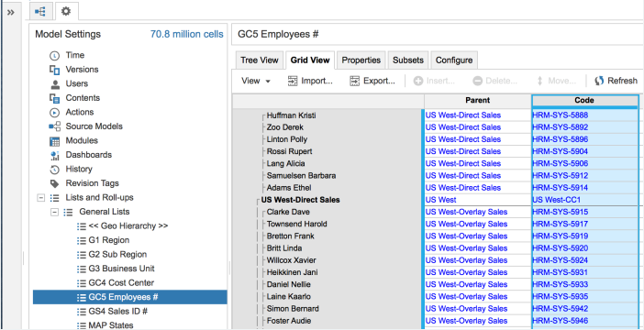The image size is (644, 330).
Task: Open the View dropdown menu
Action: [256, 81]
